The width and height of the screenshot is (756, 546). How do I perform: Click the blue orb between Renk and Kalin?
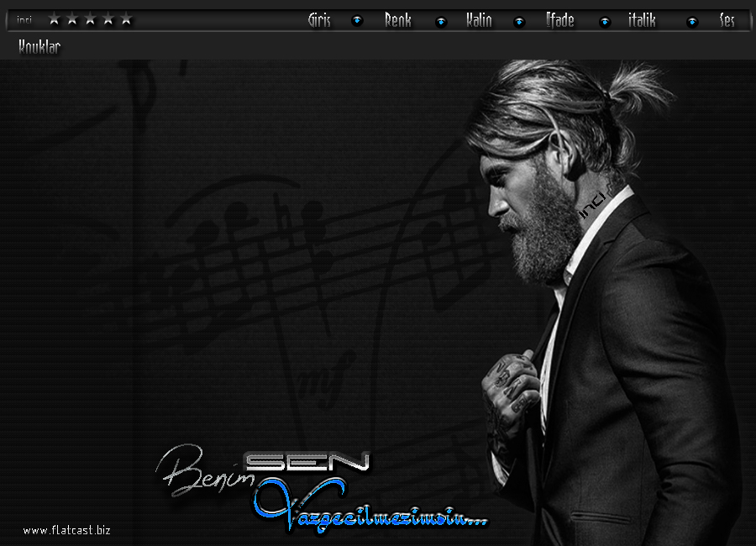coord(441,21)
